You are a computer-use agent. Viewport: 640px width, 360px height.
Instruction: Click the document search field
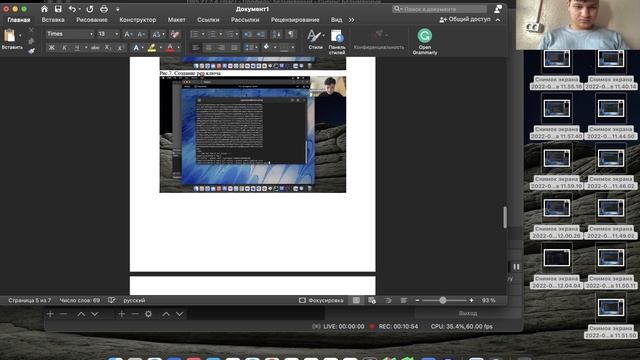(x=440, y=9)
